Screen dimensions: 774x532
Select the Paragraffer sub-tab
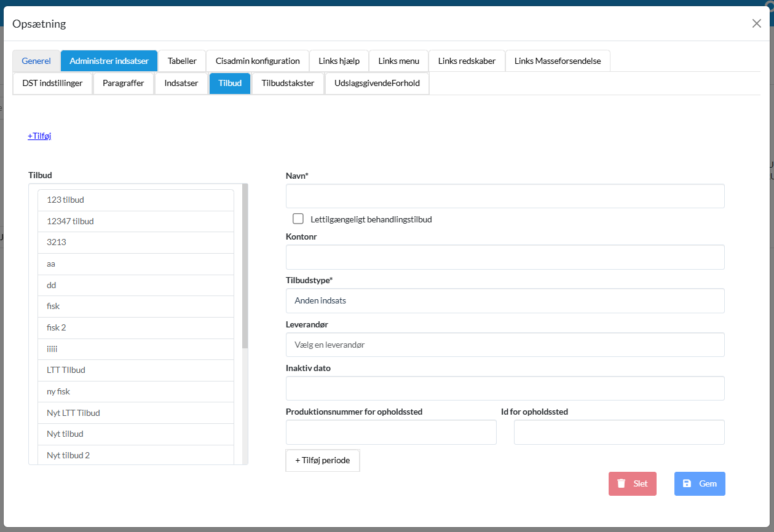click(x=124, y=83)
